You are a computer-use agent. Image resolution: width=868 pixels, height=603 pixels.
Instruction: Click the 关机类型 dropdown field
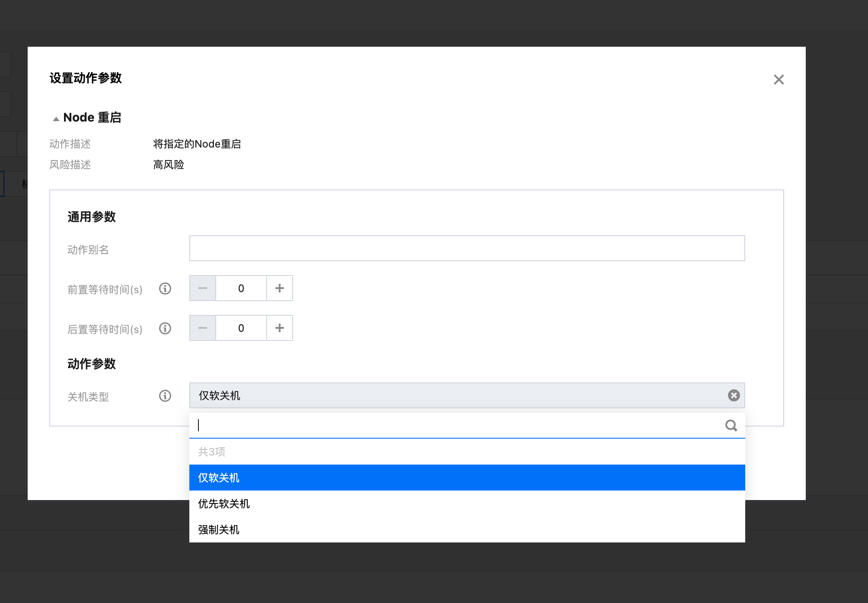pos(458,395)
